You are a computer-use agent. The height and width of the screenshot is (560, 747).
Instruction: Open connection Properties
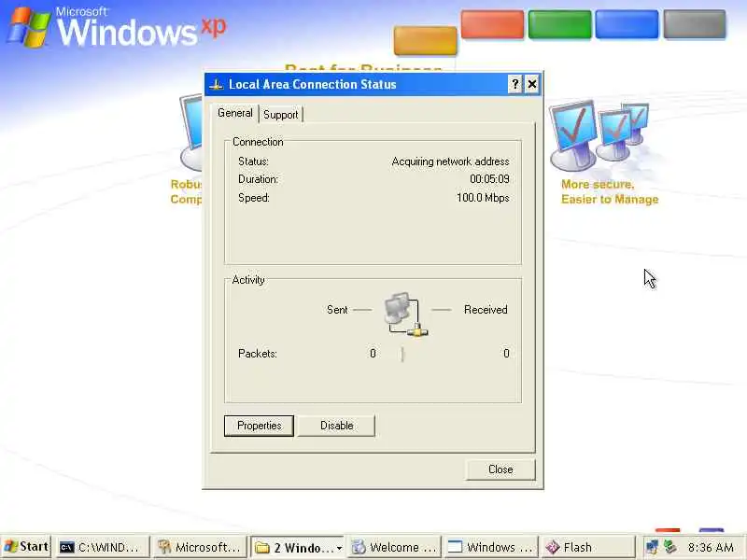260,426
